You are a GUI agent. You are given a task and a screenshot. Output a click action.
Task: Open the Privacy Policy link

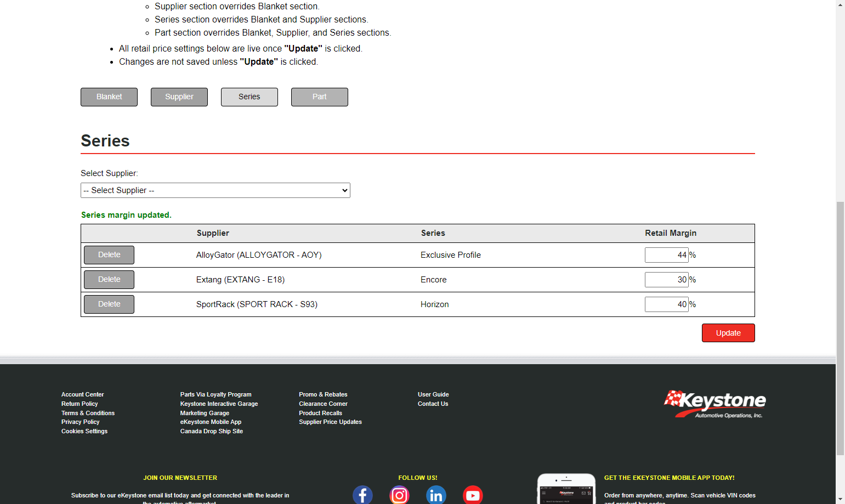coord(80,422)
